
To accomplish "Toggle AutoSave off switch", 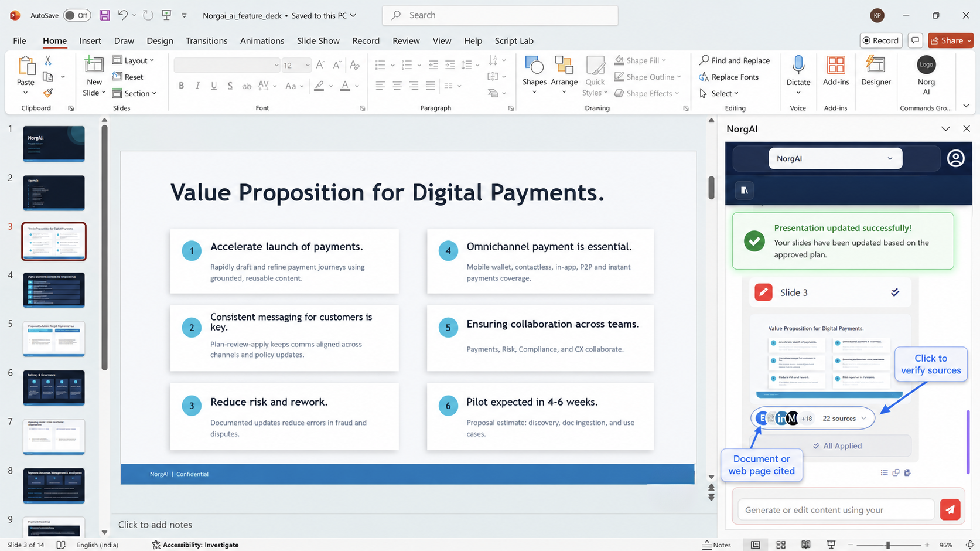I will (x=77, y=15).
